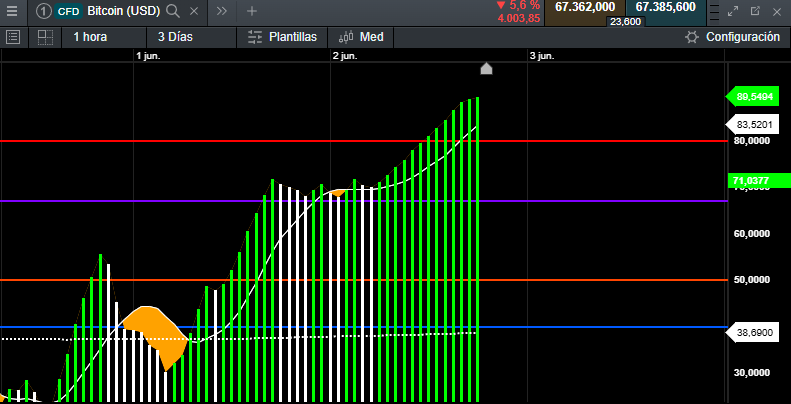
Task: Click the Configuración gear icon
Action: tap(692, 37)
